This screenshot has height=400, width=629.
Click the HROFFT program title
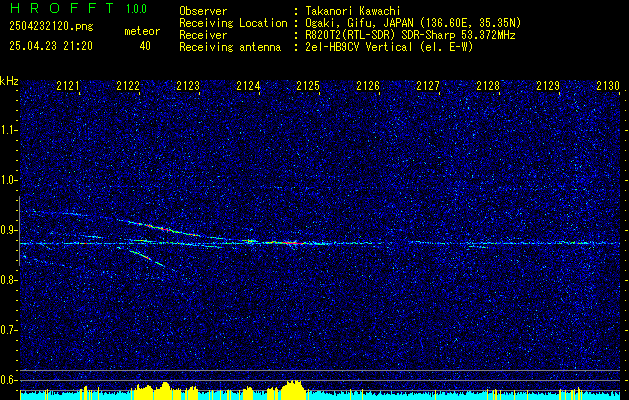(x=62, y=8)
